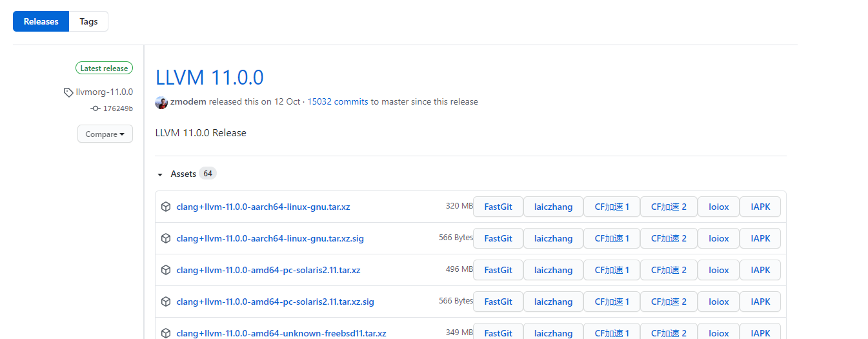Click zmodem's avatar image
868x339 pixels.
(x=161, y=102)
